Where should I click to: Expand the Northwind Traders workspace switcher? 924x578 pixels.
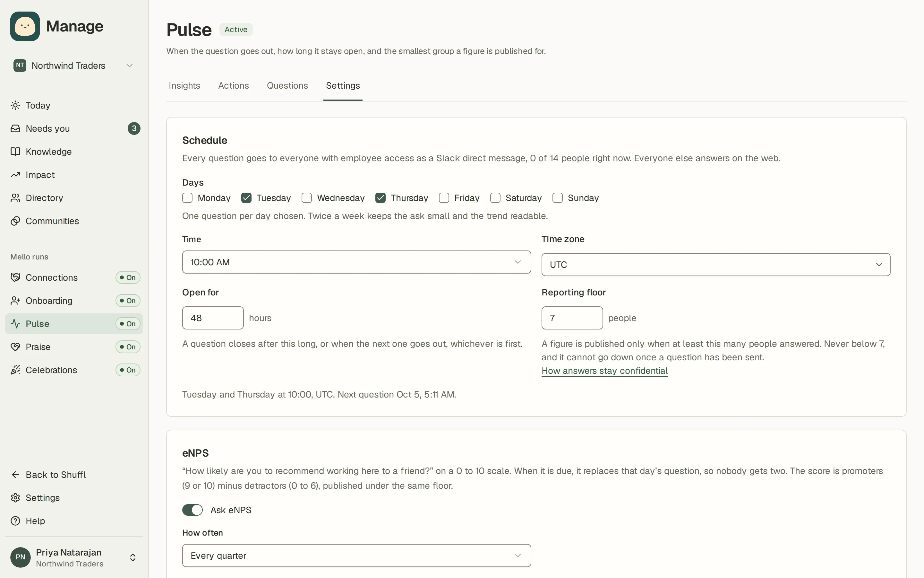tap(74, 66)
